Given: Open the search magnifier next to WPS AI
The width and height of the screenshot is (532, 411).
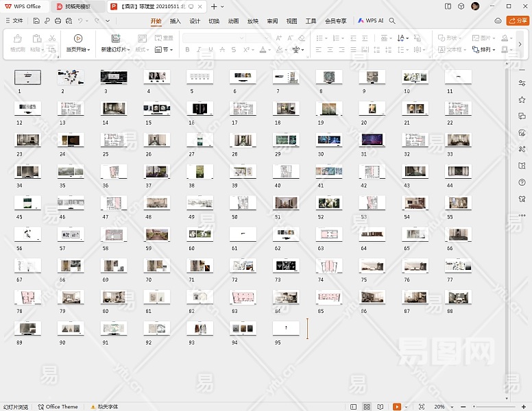Looking at the screenshot, I should click(392, 21).
